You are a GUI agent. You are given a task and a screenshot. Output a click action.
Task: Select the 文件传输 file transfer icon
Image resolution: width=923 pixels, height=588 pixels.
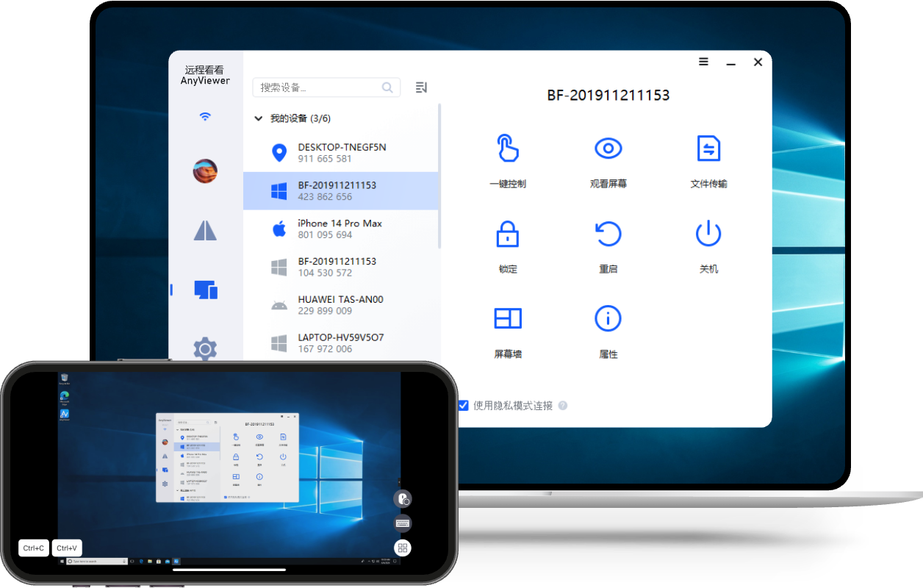(708, 148)
